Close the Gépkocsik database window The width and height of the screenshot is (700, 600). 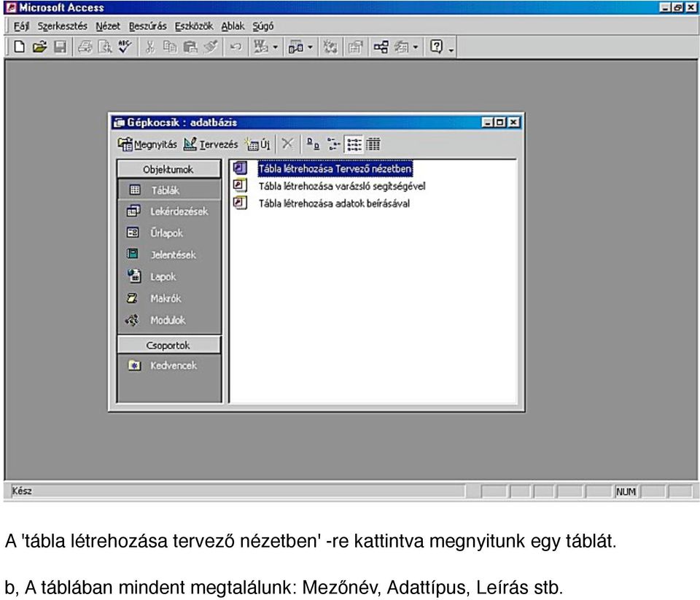(x=514, y=122)
